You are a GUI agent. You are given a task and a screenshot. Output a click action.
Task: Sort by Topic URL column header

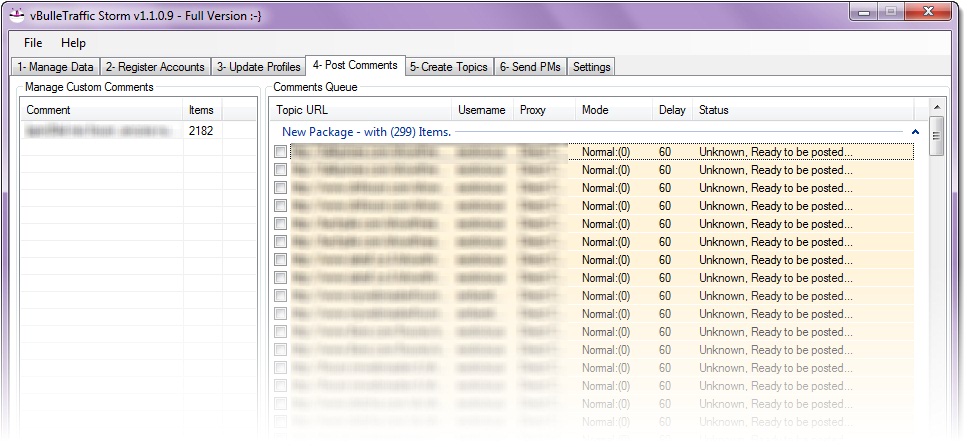[360, 110]
